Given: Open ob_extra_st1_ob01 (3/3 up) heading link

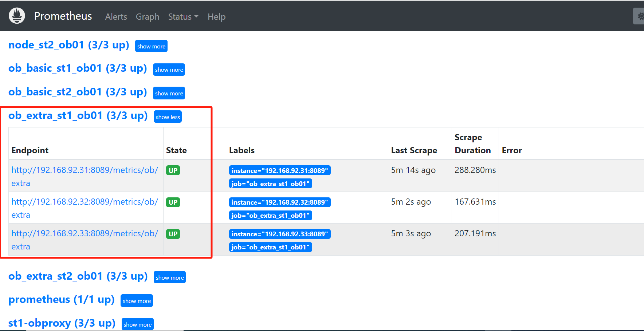Looking at the screenshot, I should point(78,115).
